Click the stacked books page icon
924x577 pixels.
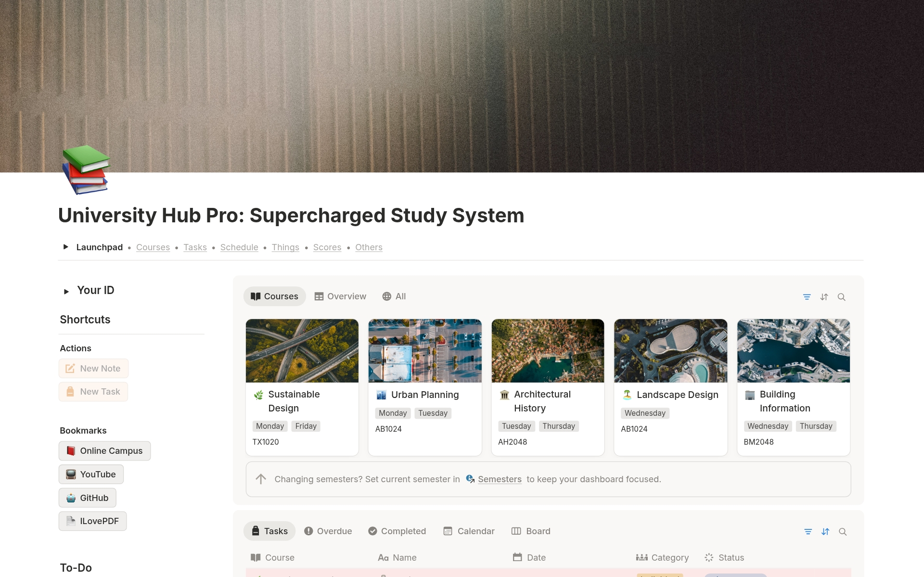[86, 169]
